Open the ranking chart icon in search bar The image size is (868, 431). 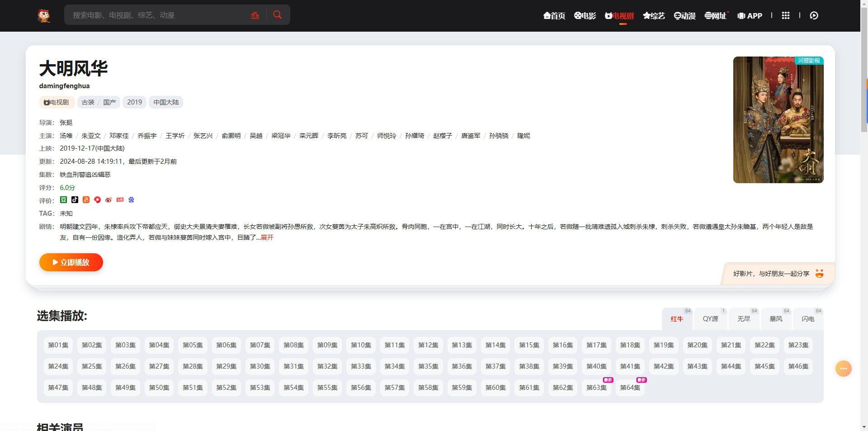click(x=255, y=15)
